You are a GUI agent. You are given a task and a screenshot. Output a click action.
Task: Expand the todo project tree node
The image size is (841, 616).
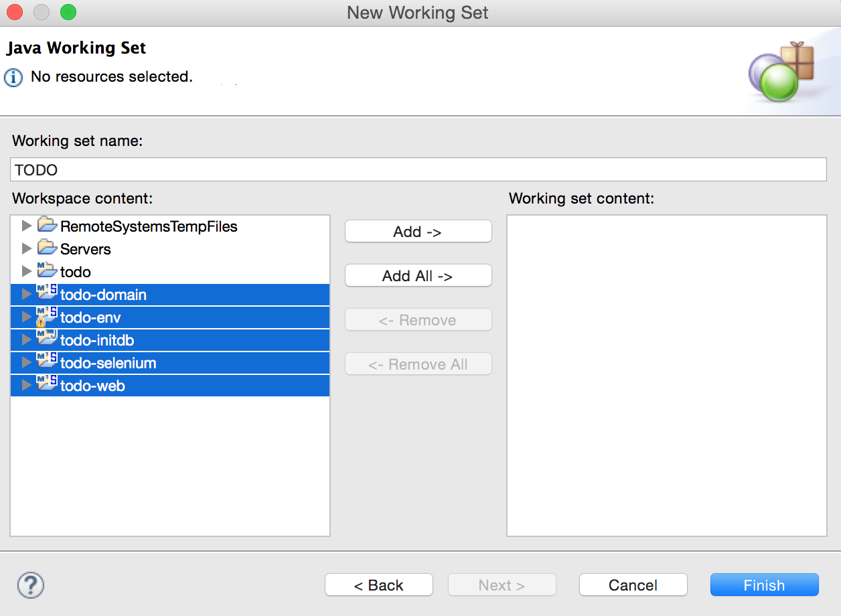(27, 272)
